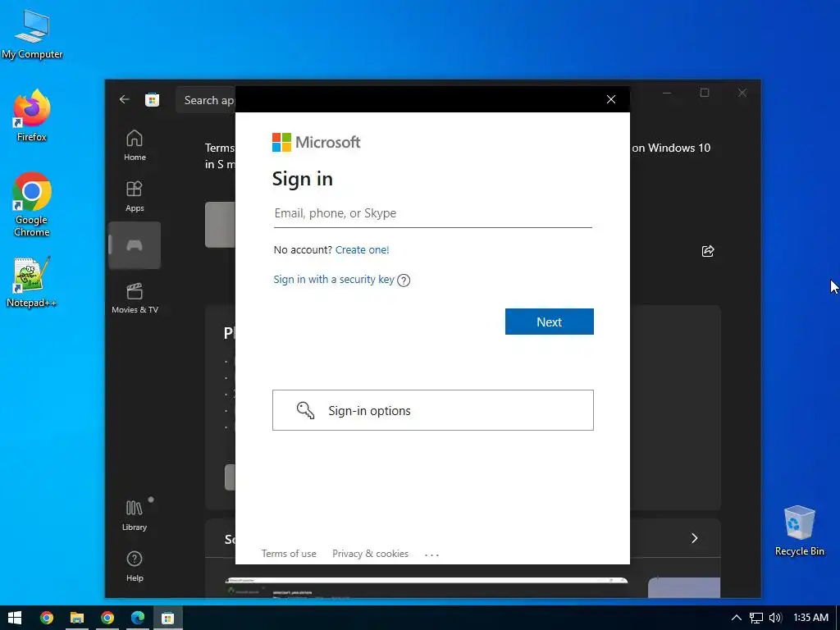This screenshot has height=630, width=840.
Task: Click the Store search box
Action: 206,100
